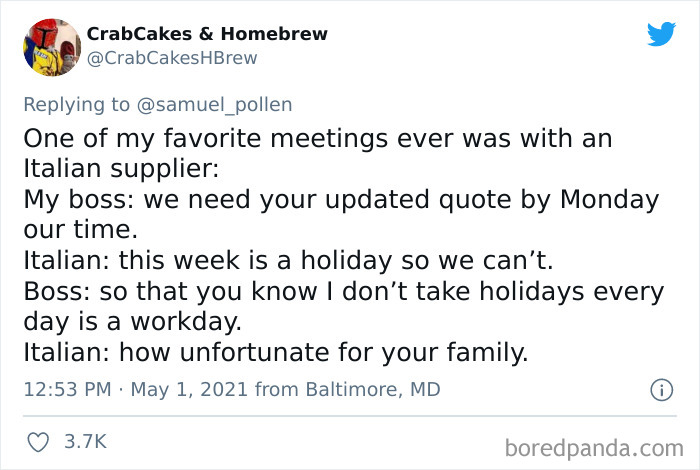
Task: Click the 'day is a workday.' line
Action: tap(133, 321)
